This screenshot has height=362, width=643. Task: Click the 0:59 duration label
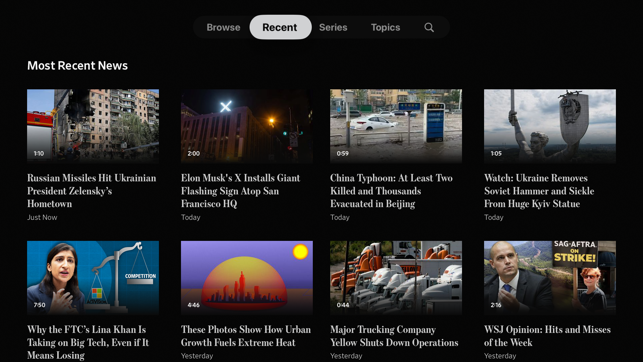(342, 153)
